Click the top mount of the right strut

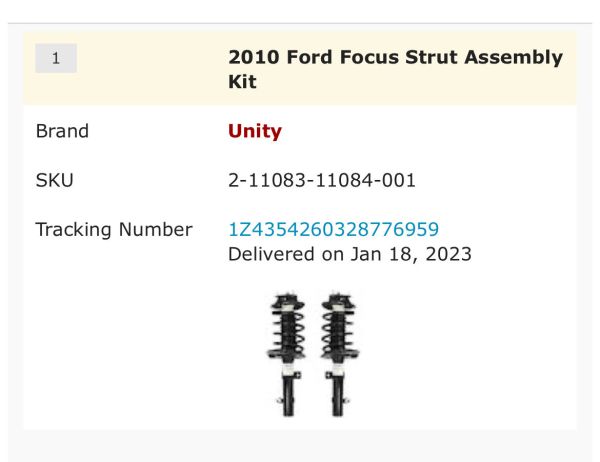[340, 300]
